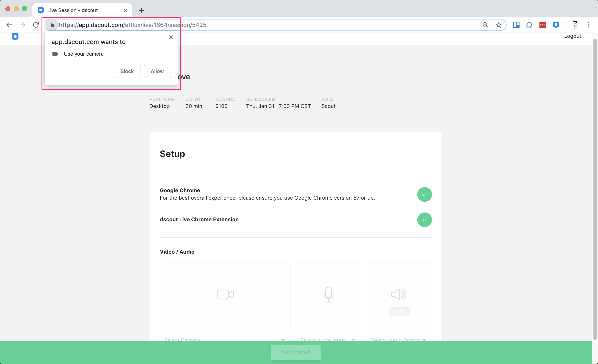Open Chrome's three-dot menu
The image size is (598, 364).
[x=589, y=25]
